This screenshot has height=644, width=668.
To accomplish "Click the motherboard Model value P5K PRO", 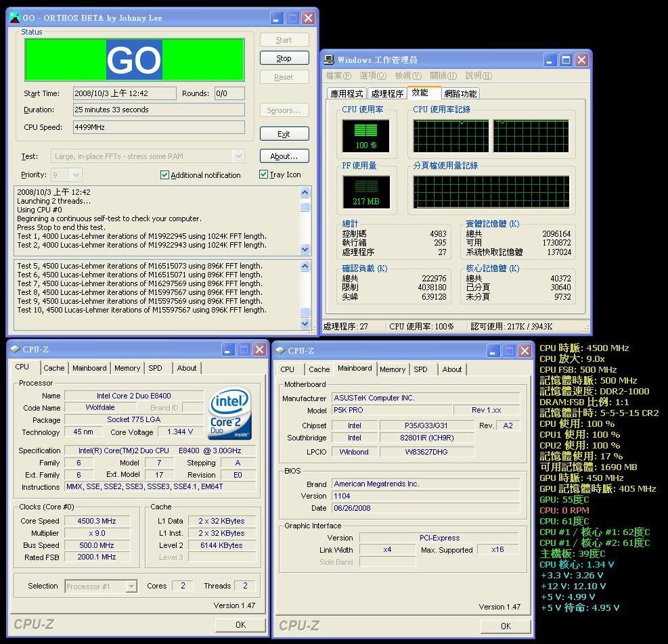I will click(x=391, y=410).
